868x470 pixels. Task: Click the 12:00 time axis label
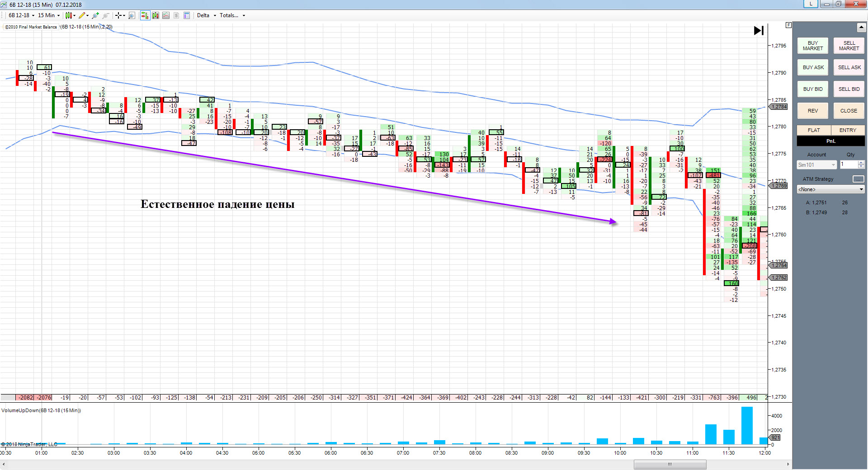(x=764, y=453)
